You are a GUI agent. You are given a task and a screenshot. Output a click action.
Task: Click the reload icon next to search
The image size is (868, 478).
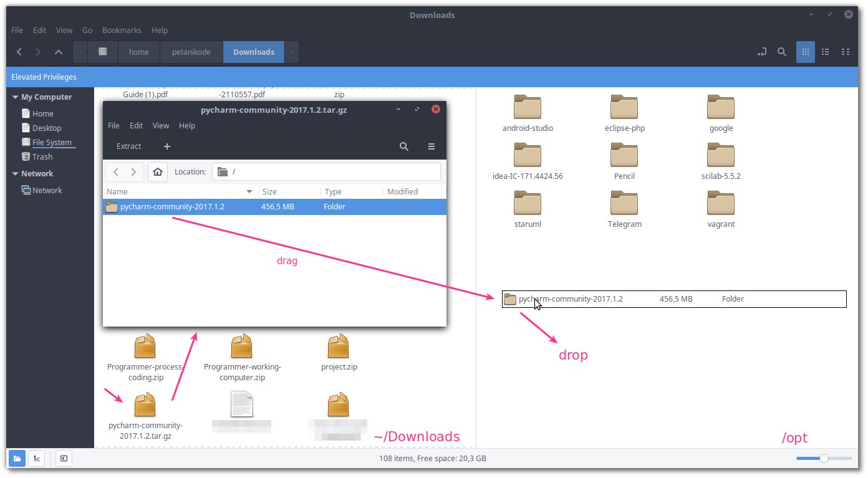coord(762,52)
